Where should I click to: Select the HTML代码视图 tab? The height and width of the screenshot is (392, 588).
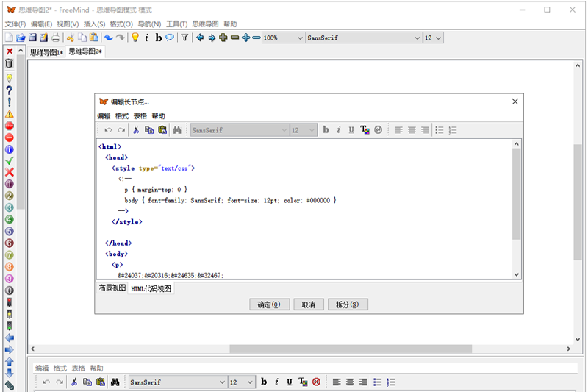pyautogui.click(x=151, y=288)
